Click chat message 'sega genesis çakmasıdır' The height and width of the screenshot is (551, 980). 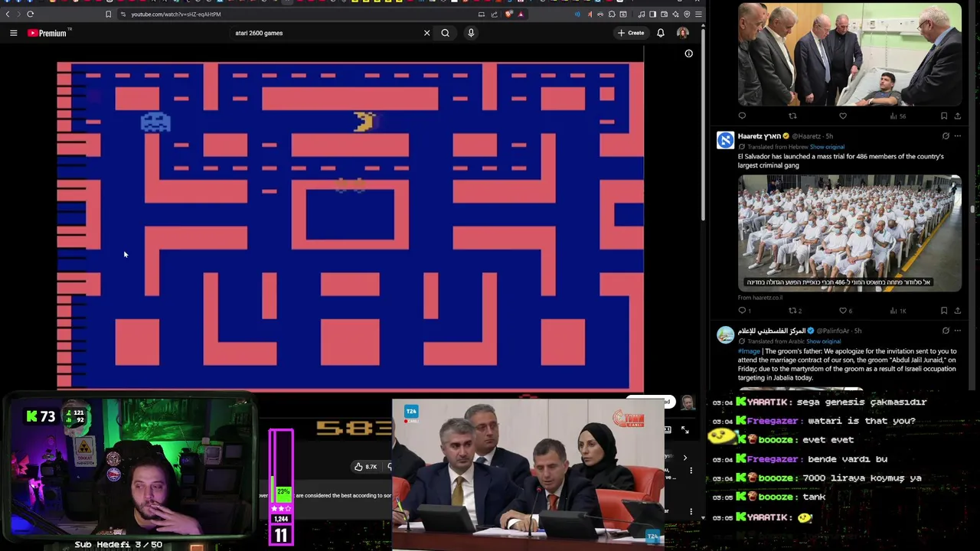click(x=861, y=402)
